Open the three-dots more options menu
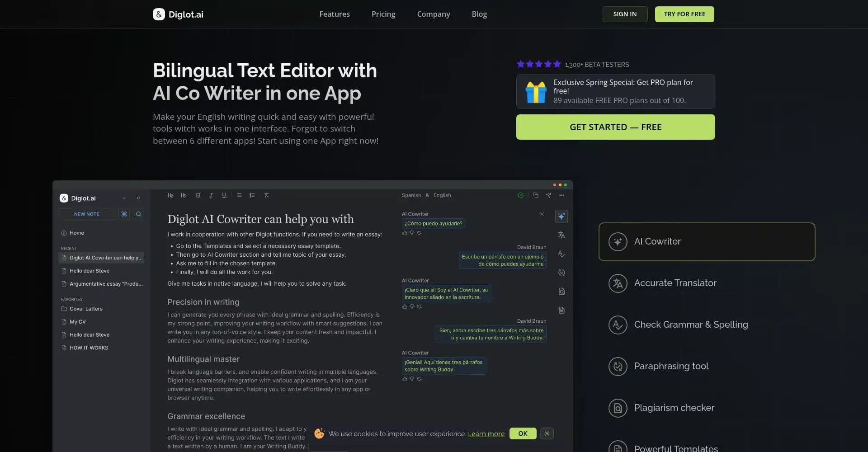 coord(561,195)
